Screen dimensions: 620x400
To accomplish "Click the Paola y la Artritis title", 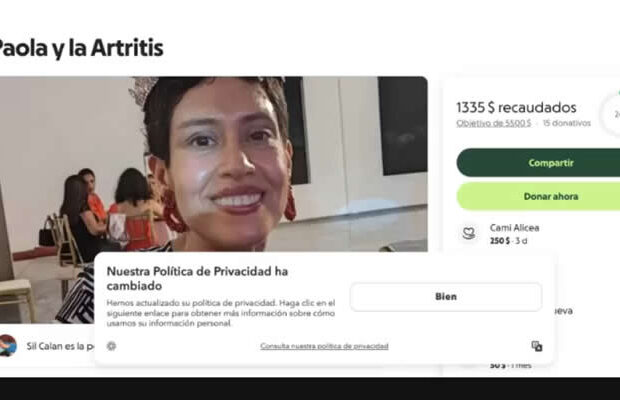I will coord(80,48).
